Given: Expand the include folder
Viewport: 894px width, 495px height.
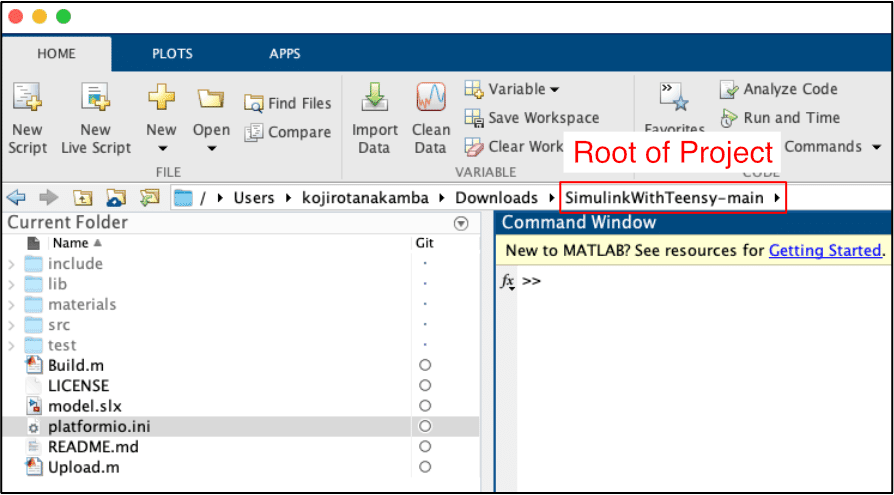Looking at the screenshot, I should pyautogui.click(x=12, y=264).
